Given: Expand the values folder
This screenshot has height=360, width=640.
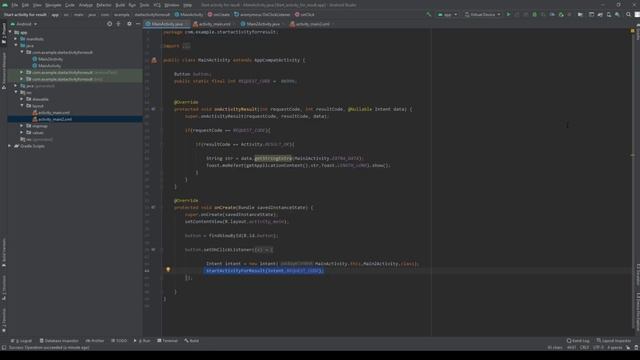Looking at the screenshot, I should click(22, 132).
